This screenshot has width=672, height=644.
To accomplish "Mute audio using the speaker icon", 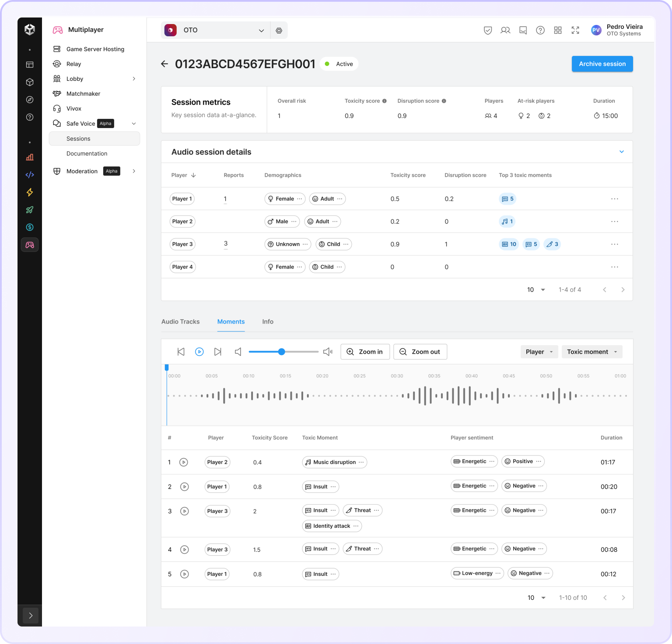I will (238, 352).
